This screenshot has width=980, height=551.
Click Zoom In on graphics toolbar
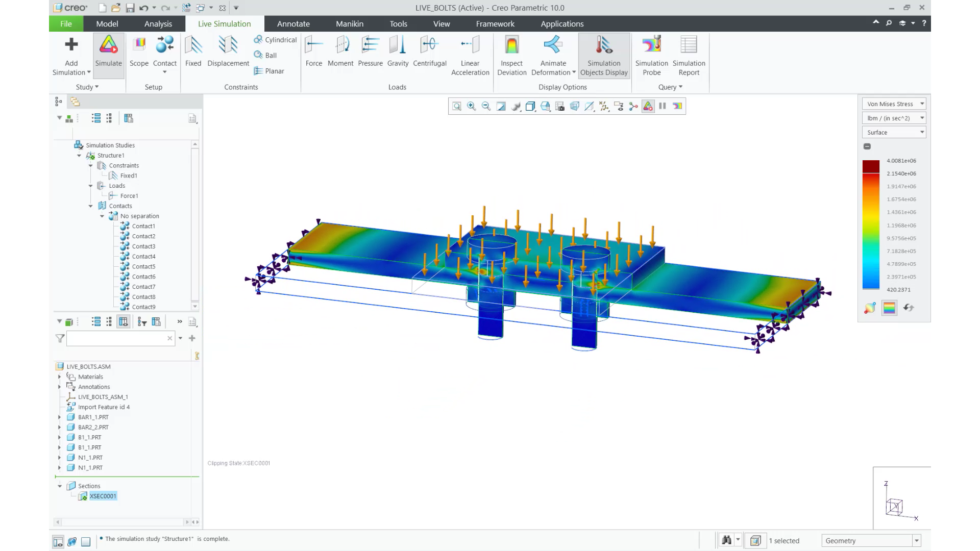tap(472, 106)
